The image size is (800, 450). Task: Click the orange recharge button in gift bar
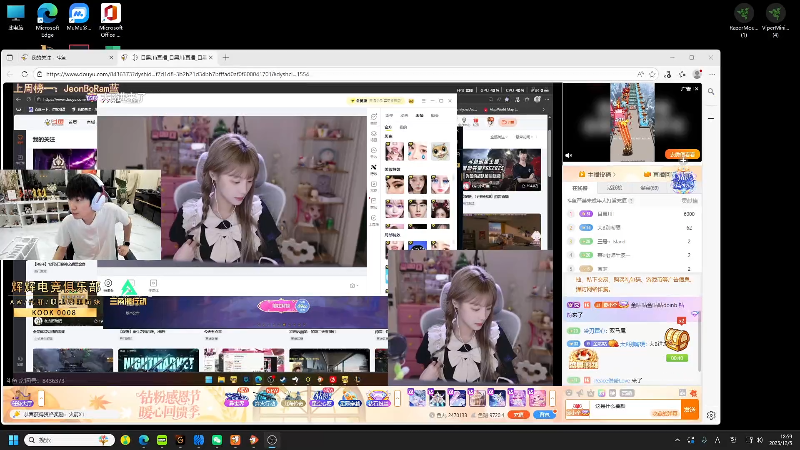[x=518, y=415]
